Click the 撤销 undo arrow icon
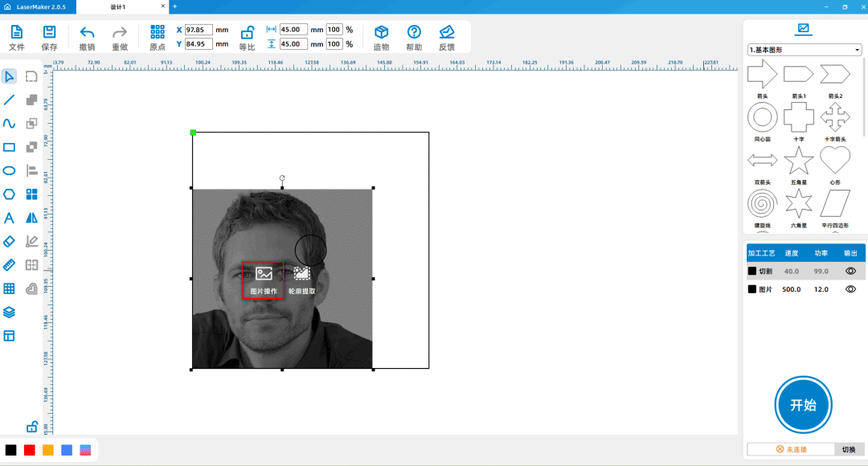Image resolution: width=868 pixels, height=466 pixels. [88, 33]
